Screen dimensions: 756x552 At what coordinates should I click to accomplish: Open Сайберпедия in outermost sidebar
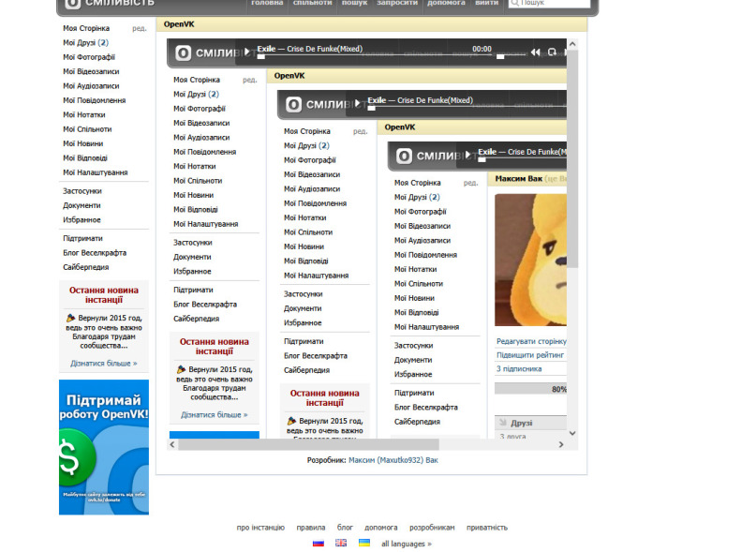[x=86, y=267]
